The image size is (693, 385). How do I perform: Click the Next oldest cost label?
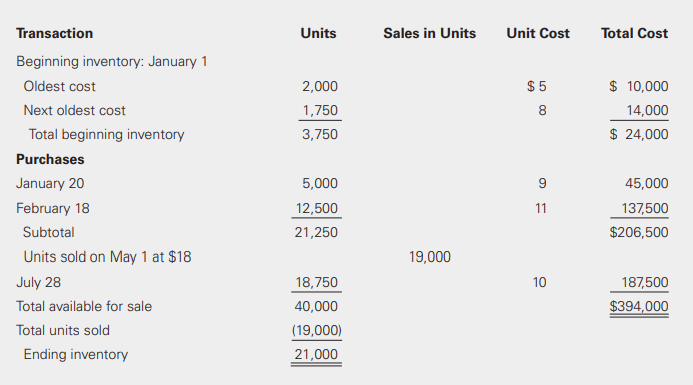74,110
